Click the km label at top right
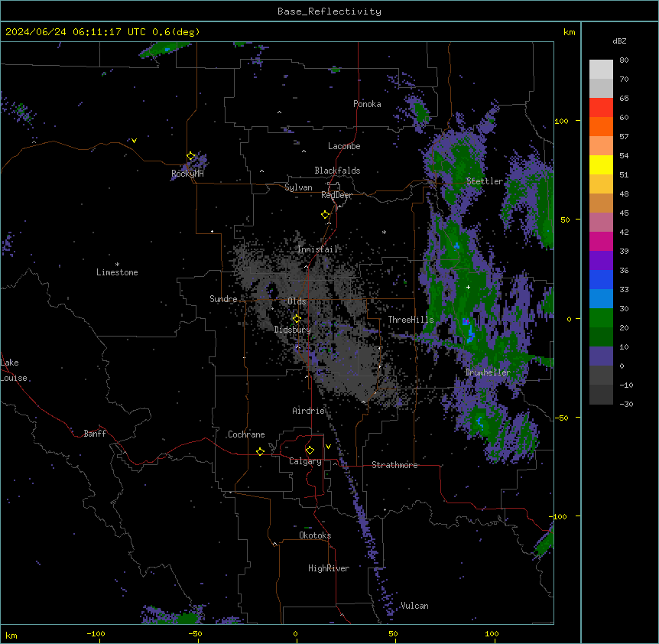This screenshot has height=644, width=659. click(569, 32)
